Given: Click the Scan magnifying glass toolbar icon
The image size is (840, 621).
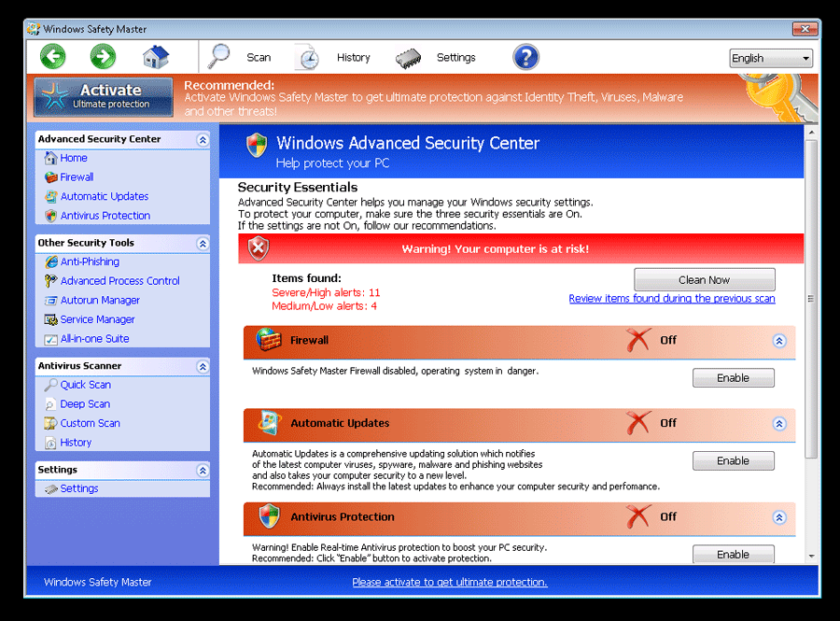Looking at the screenshot, I should [220, 57].
